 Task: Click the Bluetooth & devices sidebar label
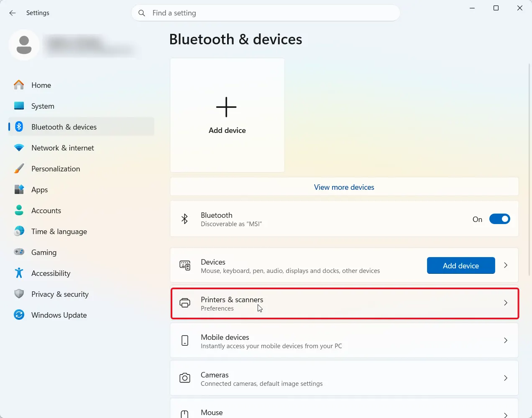pos(64,127)
